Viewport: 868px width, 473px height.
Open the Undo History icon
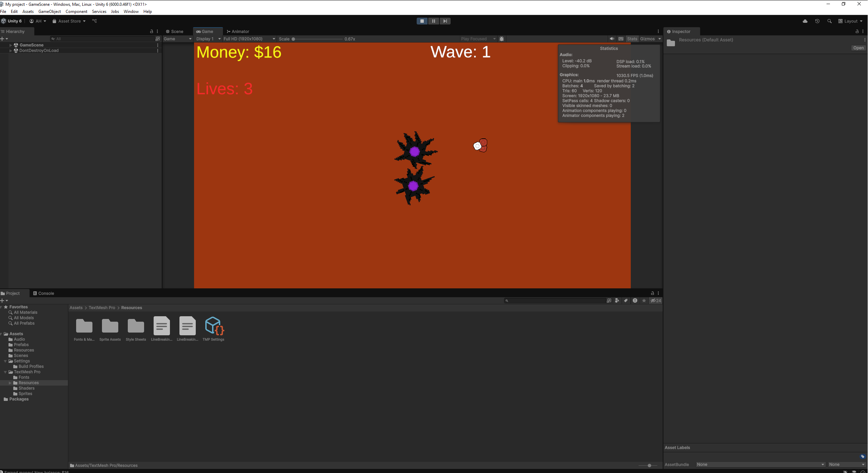[x=817, y=21]
